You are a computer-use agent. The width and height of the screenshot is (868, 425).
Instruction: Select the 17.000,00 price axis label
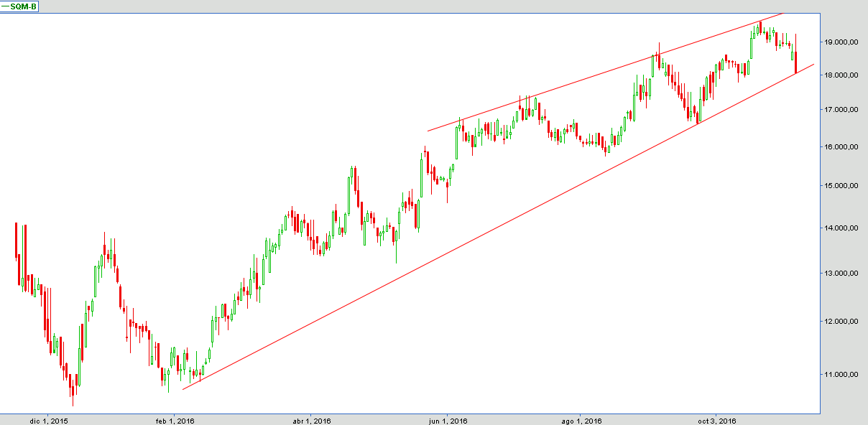click(842, 110)
